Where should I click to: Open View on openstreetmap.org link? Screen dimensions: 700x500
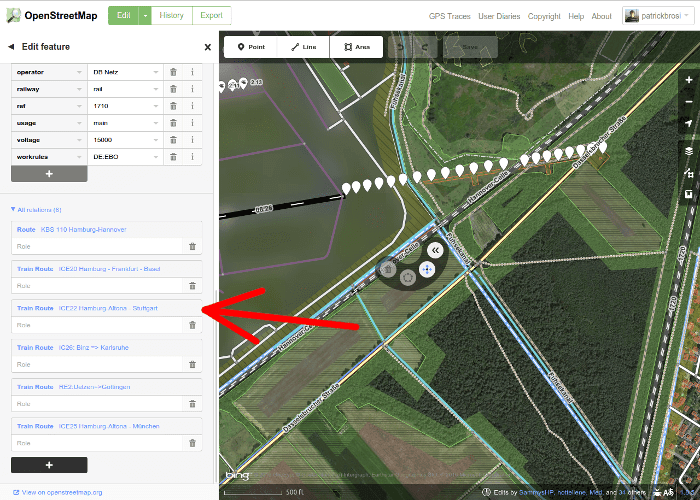click(62, 492)
